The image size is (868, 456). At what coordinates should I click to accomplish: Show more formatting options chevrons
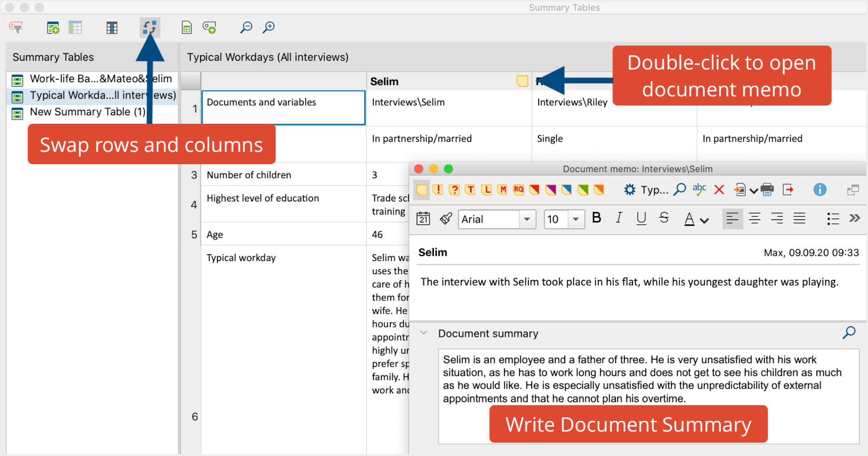855,218
